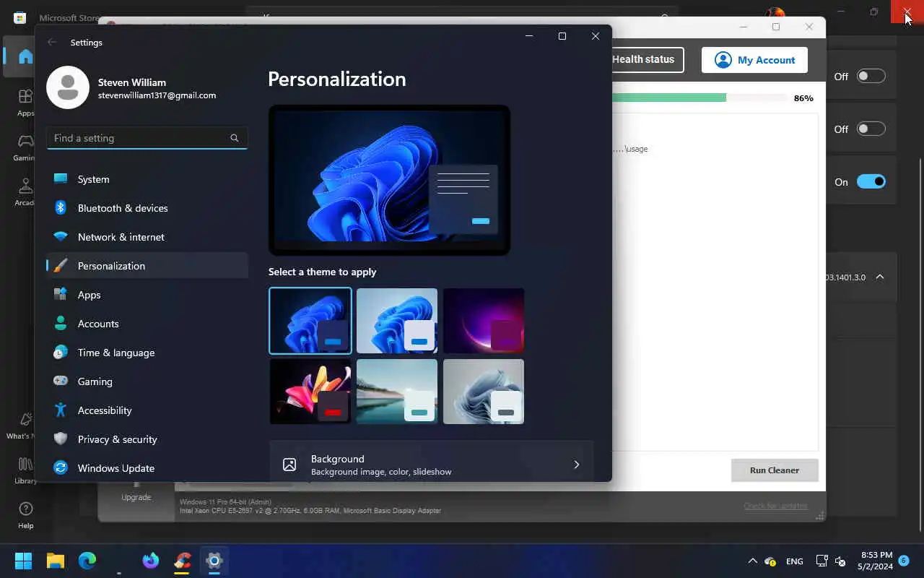Open System settings category
924x578 pixels.
[x=147, y=179]
